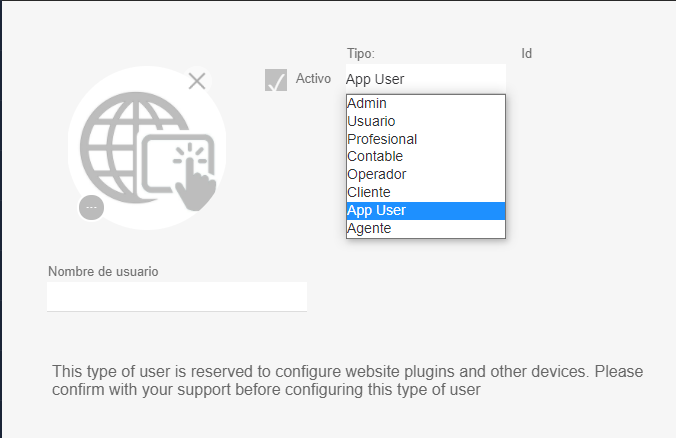The height and width of the screenshot is (438, 676).
Task: Pick Agente from the dropdown list
Action: [369, 228]
